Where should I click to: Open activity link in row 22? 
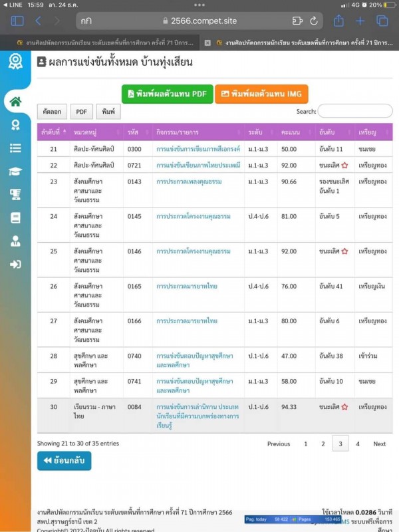(x=198, y=165)
